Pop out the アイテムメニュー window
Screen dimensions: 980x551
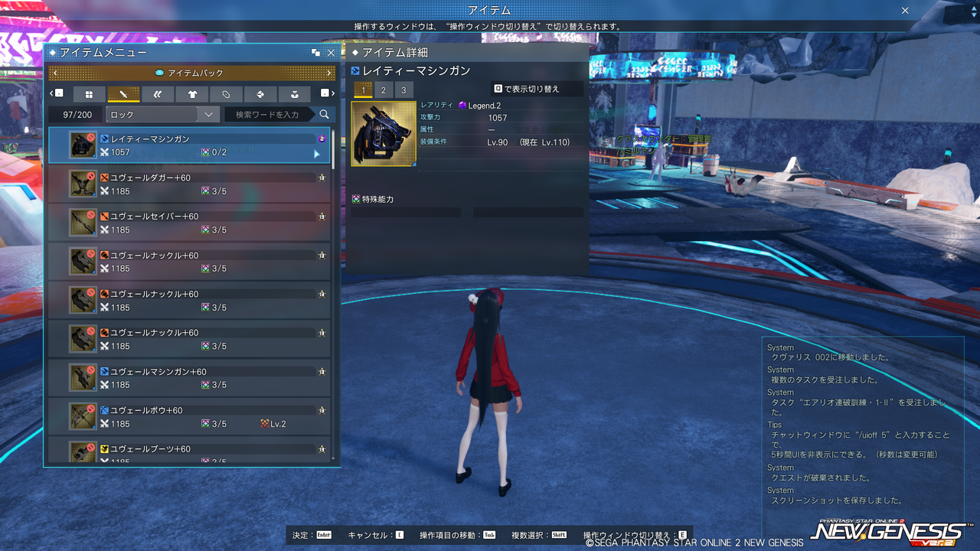(x=315, y=53)
